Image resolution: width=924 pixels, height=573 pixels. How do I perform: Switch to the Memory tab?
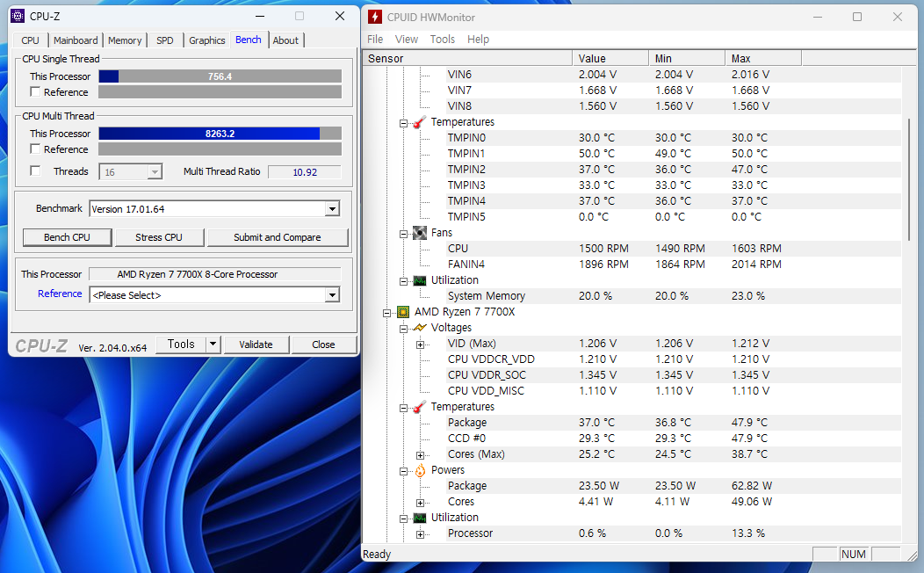(x=125, y=40)
